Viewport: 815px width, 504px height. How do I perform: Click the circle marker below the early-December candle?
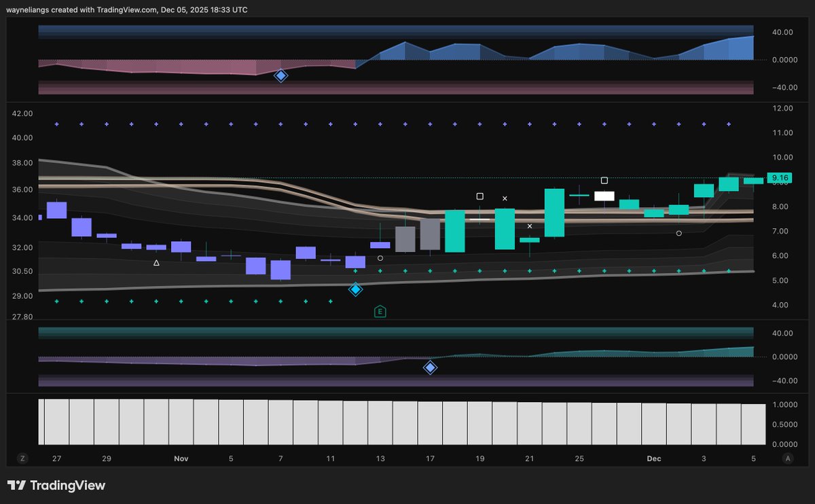pyautogui.click(x=679, y=233)
